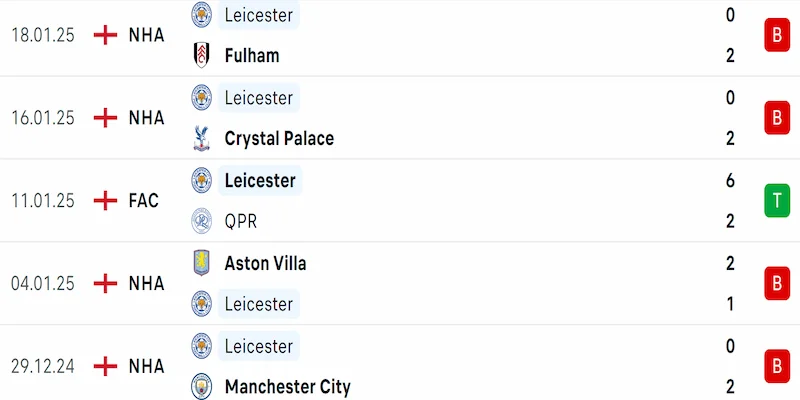Click Leicester crest in the QPR match
Viewport: 800px width, 400px height.
pos(203,180)
